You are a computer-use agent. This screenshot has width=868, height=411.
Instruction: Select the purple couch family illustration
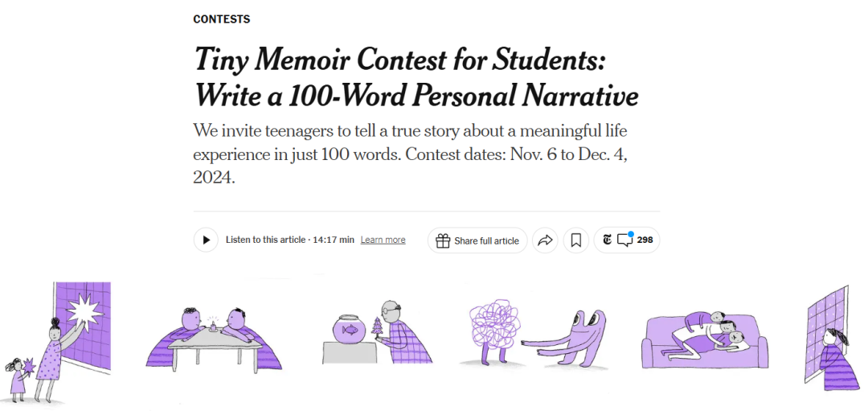pos(705,340)
